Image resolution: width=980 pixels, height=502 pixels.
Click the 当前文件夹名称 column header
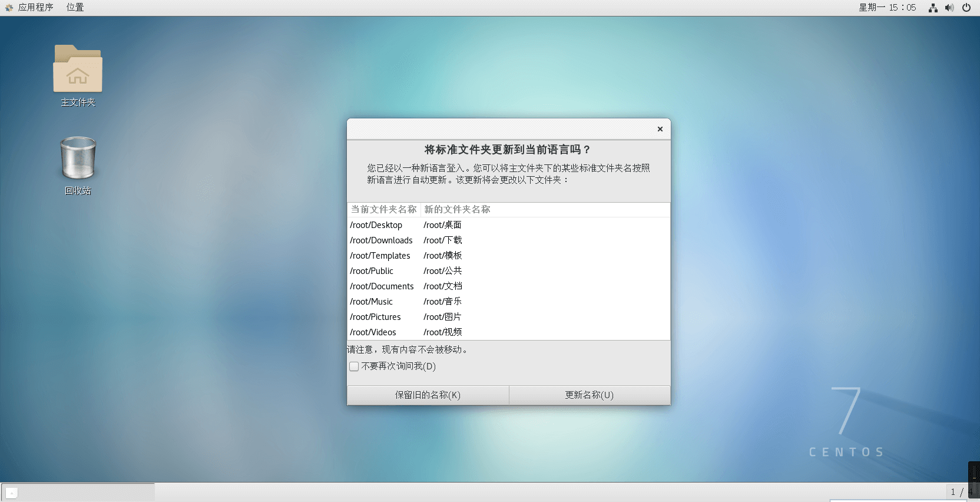pos(383,210)
